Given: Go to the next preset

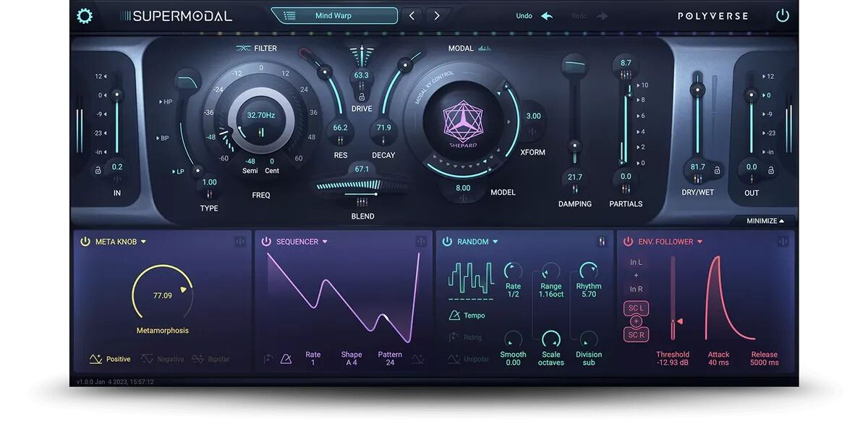Looking at the screenshot, I should [436, 16].
